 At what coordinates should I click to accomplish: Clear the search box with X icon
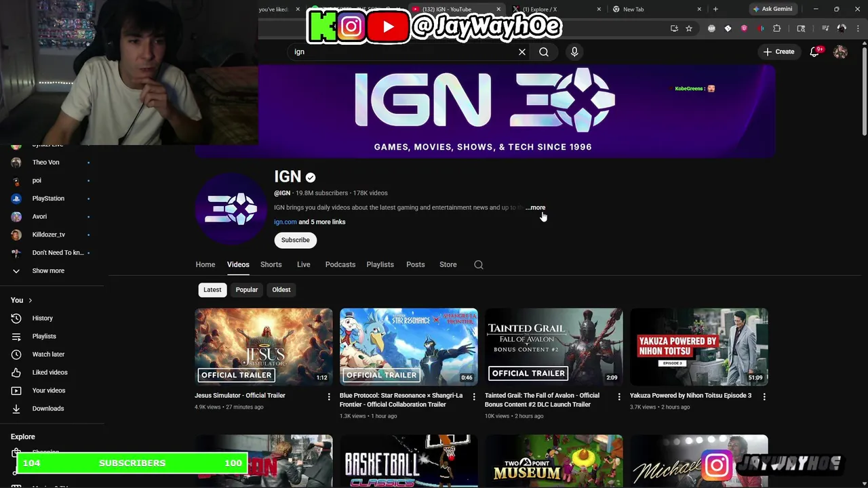(x=522, y=52)
